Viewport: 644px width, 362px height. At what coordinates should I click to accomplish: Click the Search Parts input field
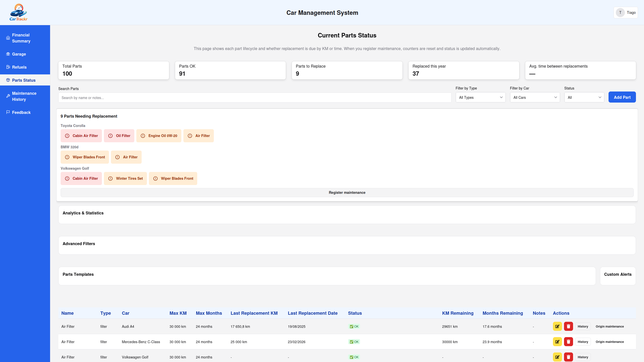pyautogui.click(x=255, y=98)
